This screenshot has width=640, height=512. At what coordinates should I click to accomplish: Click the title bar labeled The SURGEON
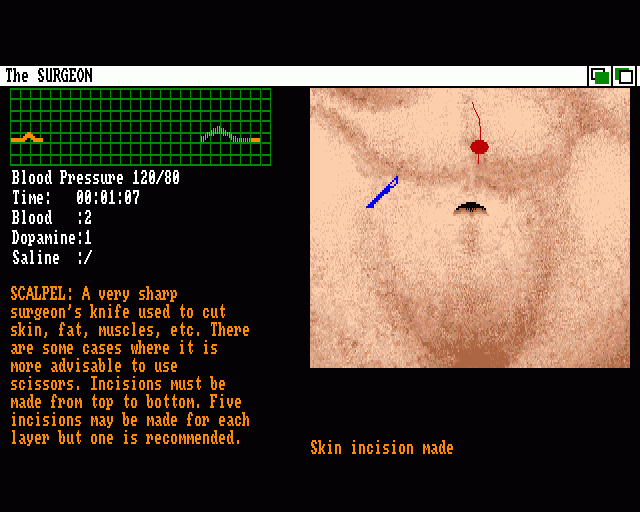pos(300,76)
